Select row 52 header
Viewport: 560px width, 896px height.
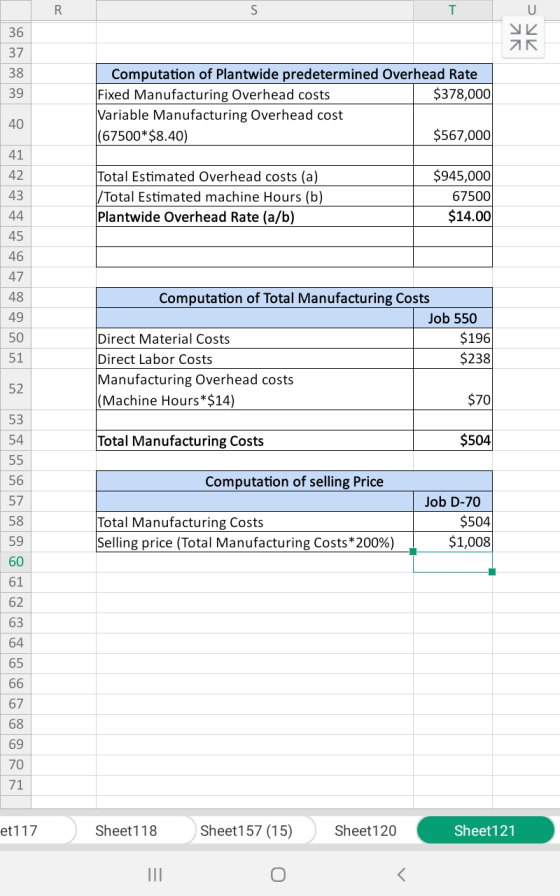(x=15, y=389)
